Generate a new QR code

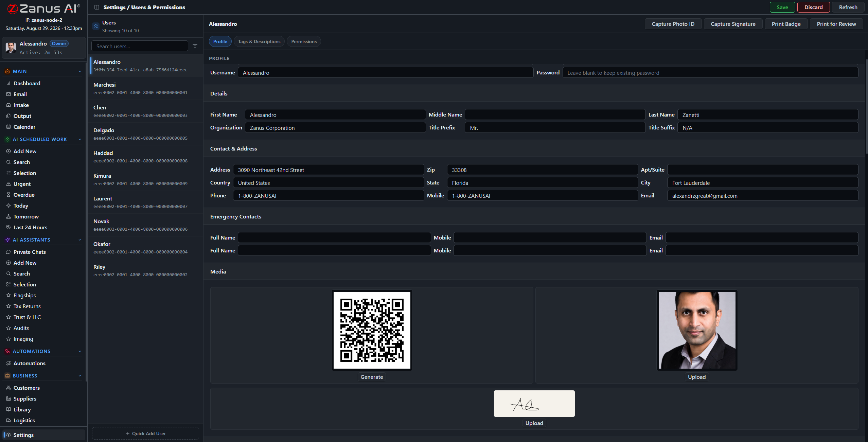pyautogui.click(x=372, y=377)
